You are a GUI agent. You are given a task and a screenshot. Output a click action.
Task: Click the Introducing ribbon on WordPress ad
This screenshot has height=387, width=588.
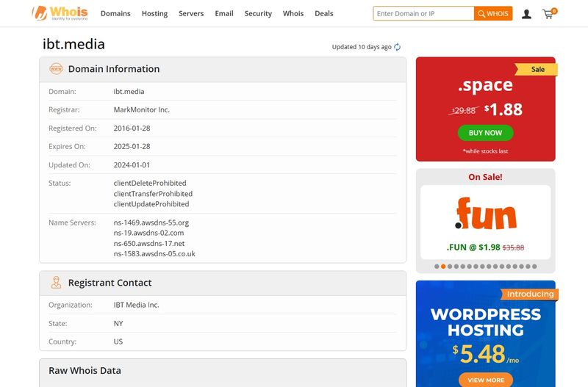(x=530, y=294)
